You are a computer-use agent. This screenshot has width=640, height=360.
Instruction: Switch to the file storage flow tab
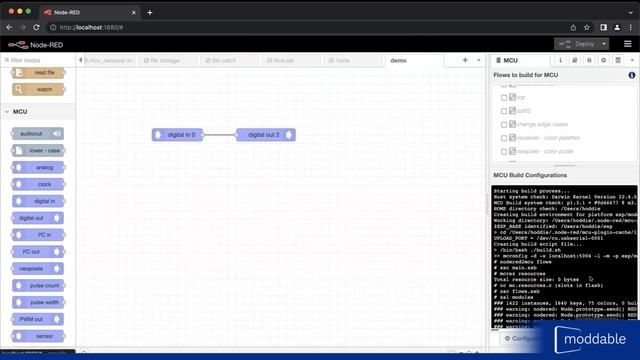[167, 60]
